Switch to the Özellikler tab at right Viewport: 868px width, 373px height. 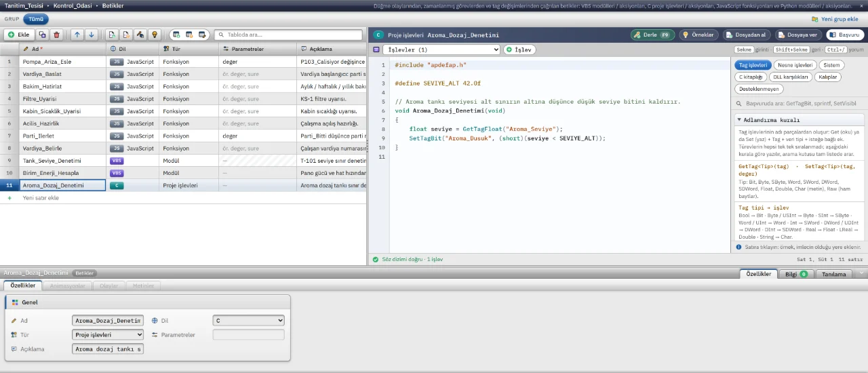pyautogui.click(x=758, y=274)
